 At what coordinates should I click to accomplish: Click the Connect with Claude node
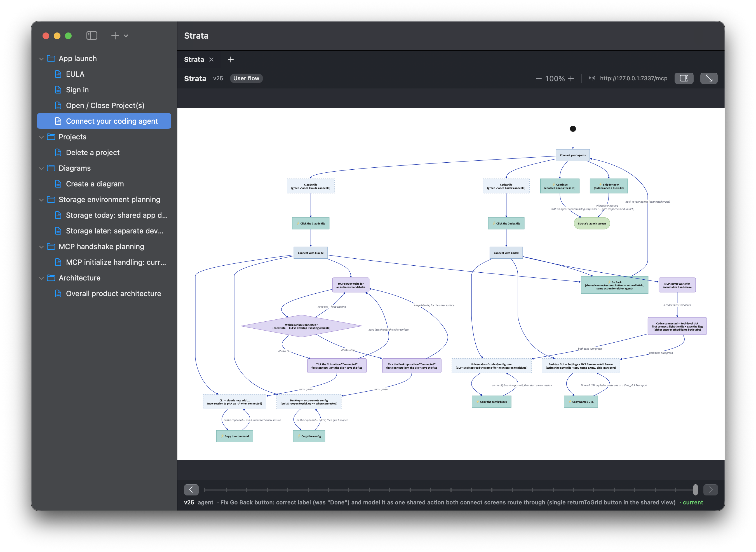click(x=311, y=253)
